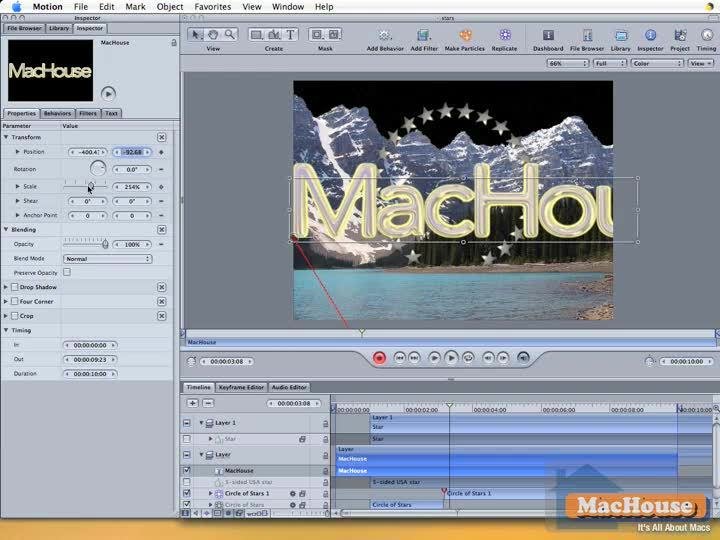Viewport: 720px width, 540px height.
Task: Toggle audio mute in transport
Action: tap(523, 358)
